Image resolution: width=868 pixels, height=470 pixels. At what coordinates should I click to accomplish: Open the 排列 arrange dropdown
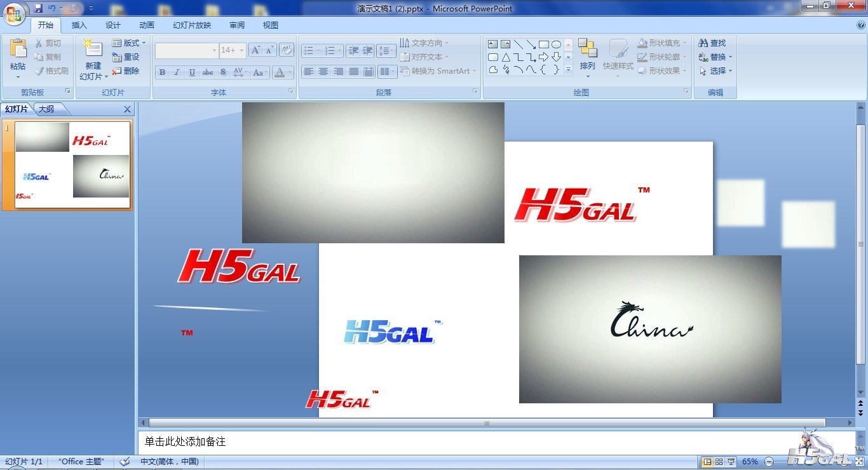pos(588,66)
